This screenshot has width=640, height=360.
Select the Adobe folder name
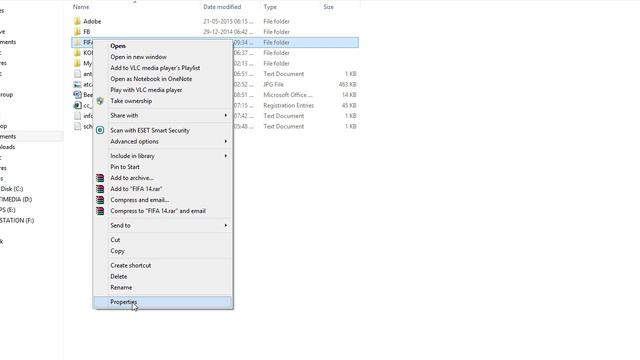click(x=92, y=21)
